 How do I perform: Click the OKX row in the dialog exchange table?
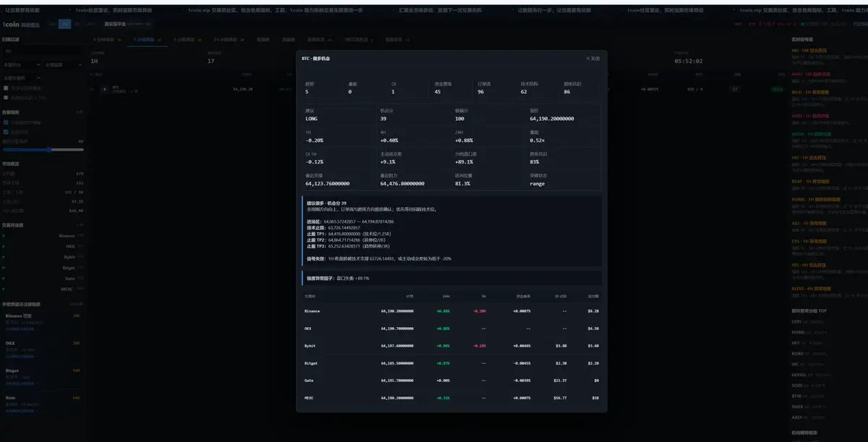451,328
